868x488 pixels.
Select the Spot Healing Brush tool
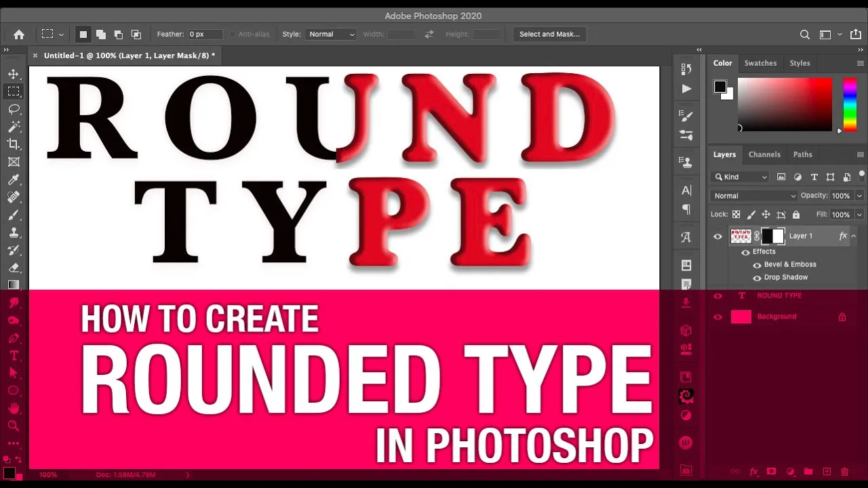point(14,197)
